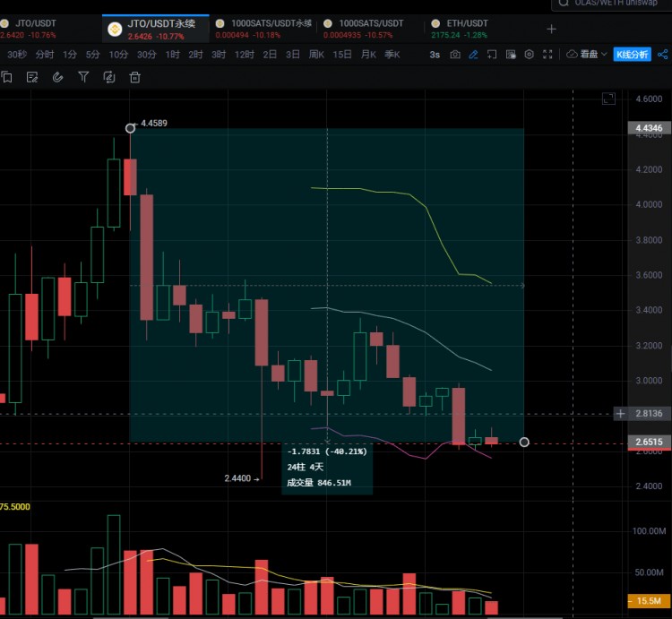Select the 2时 timeframe
The width and height of the screenshot is (672, 619).
[195, 55]
